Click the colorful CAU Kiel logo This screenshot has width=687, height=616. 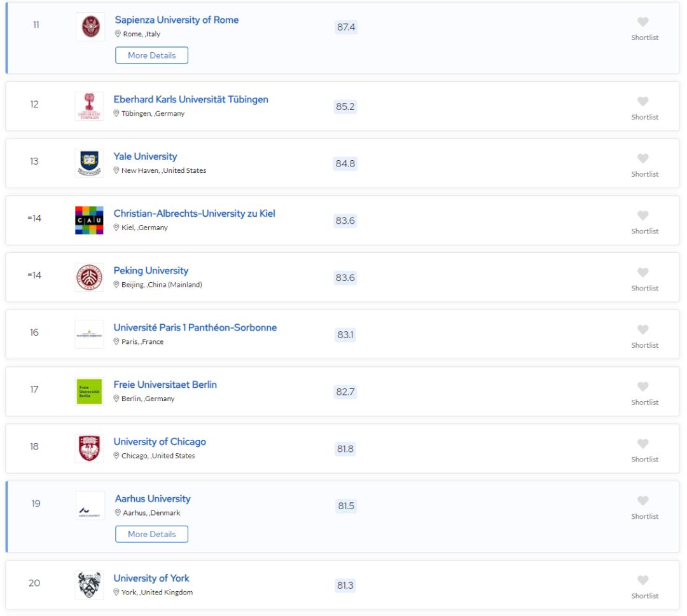[x=88, y=220]
